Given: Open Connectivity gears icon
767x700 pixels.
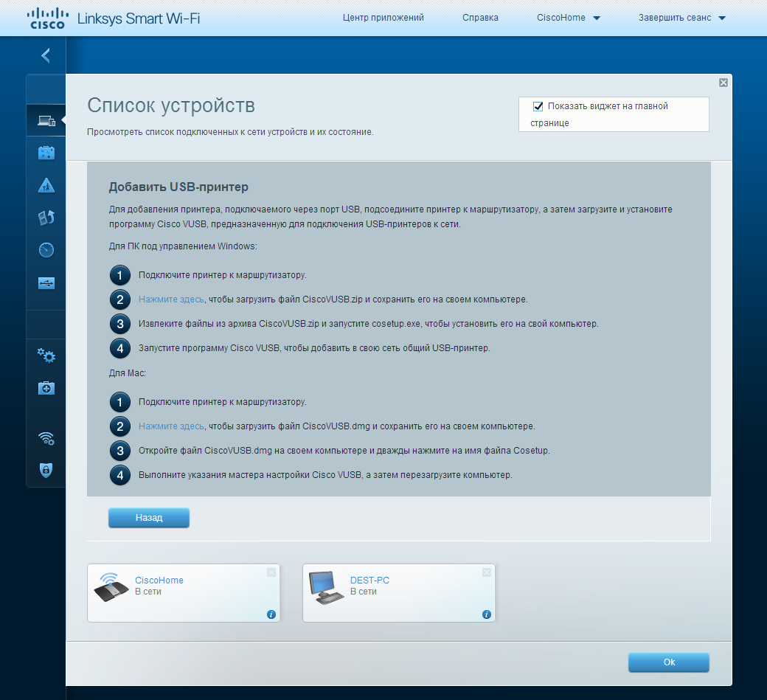Looking at the screenshot, I should tap(46, 356).
